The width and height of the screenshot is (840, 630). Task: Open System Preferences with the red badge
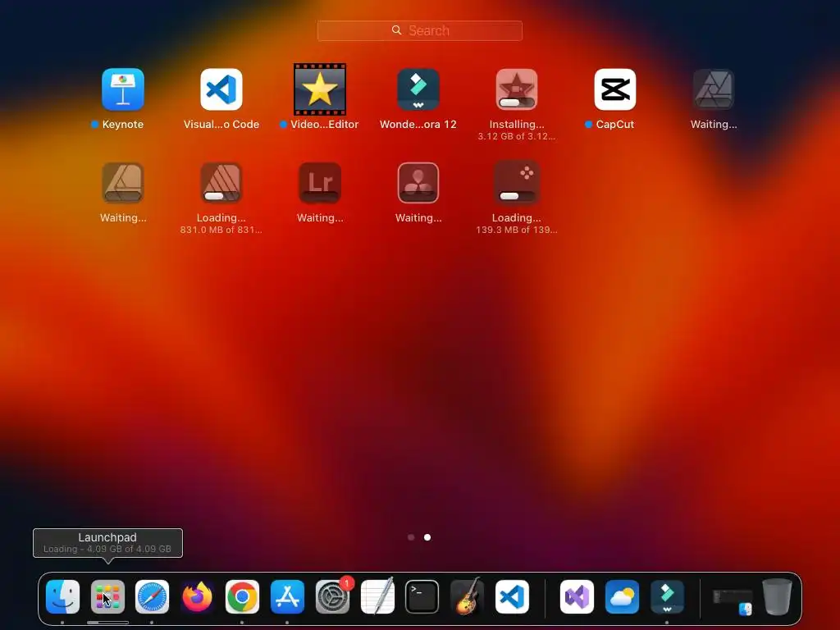point(333,596)
